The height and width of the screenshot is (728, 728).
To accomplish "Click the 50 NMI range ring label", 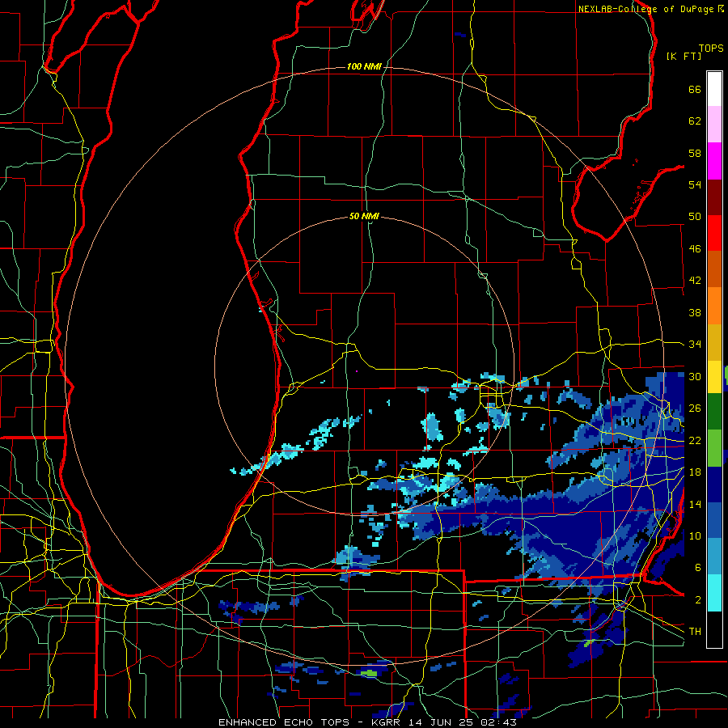I will pos(364,216).
